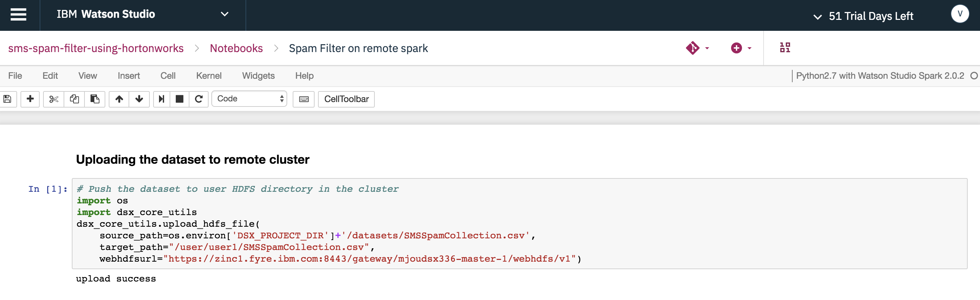Click the upload success output text
Image resolution: width=980 pixels, height=300 pixels.
[x=116, y=279]
